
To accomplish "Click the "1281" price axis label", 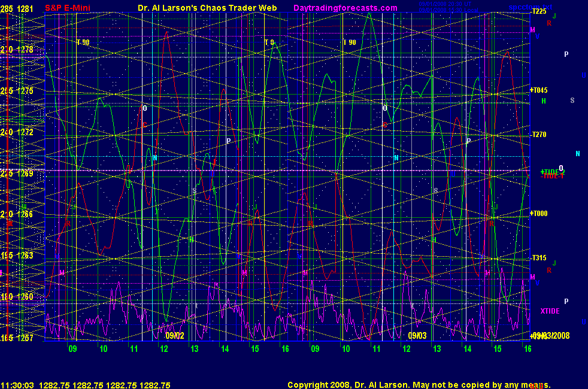I will point(25,8).
